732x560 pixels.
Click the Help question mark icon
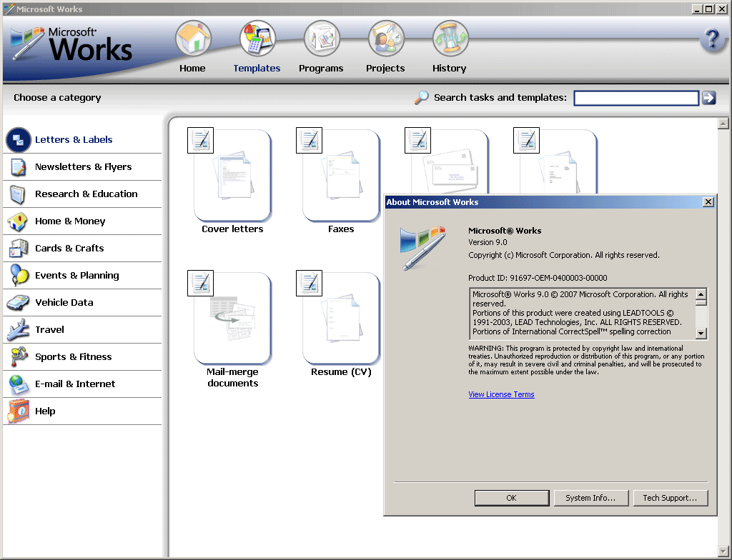click(x=712, y=39)
